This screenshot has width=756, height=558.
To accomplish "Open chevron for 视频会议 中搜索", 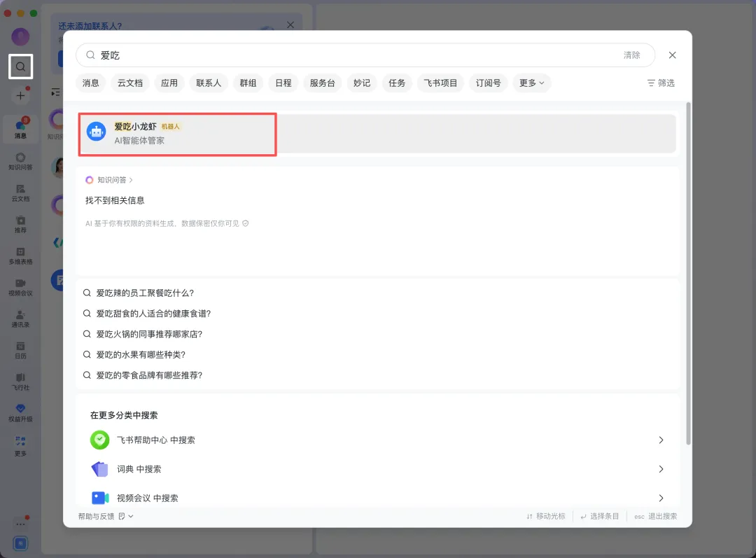I will pos(661,498).
